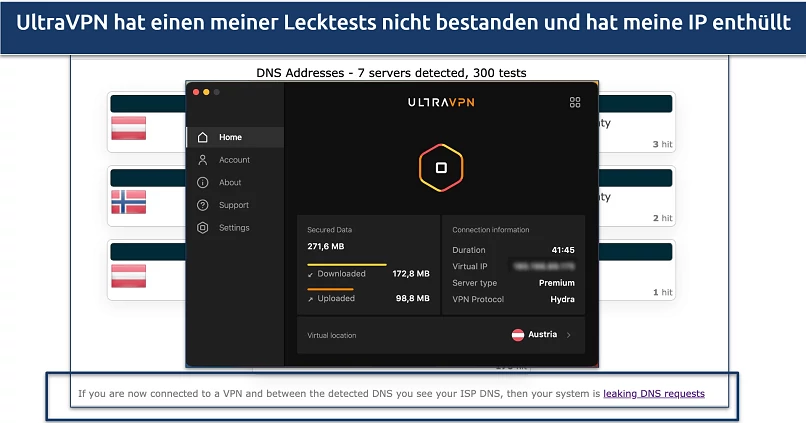Open the Settings section in sidebar

click(235, 228)
